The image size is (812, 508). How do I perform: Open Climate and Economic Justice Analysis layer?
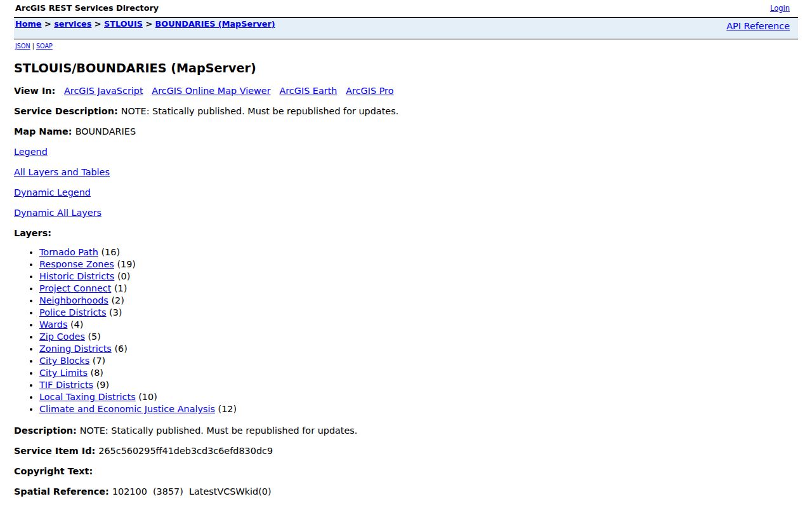pos(127,409)
